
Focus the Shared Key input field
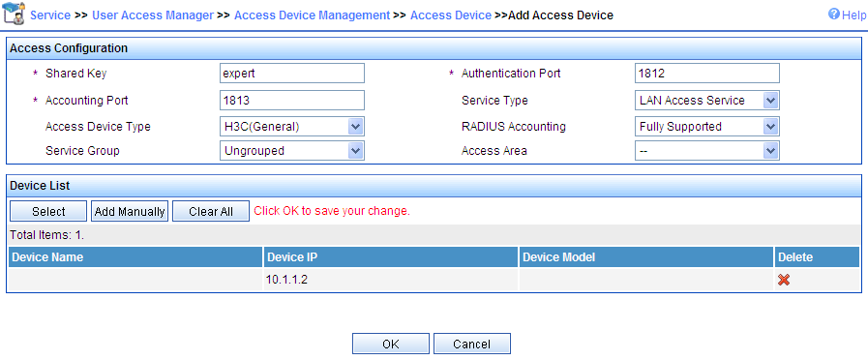click(292, 74)
